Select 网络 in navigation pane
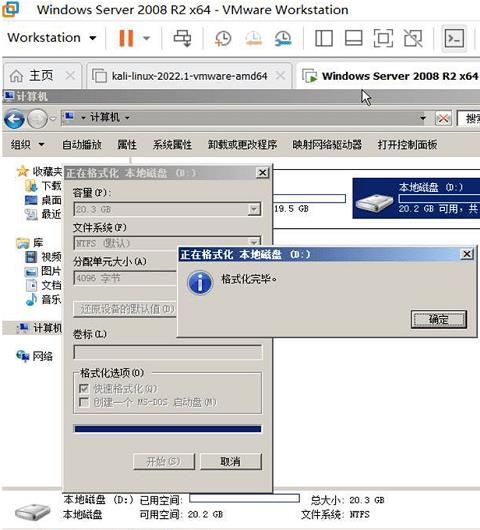 pyautogui.click(x=34, y=356)
